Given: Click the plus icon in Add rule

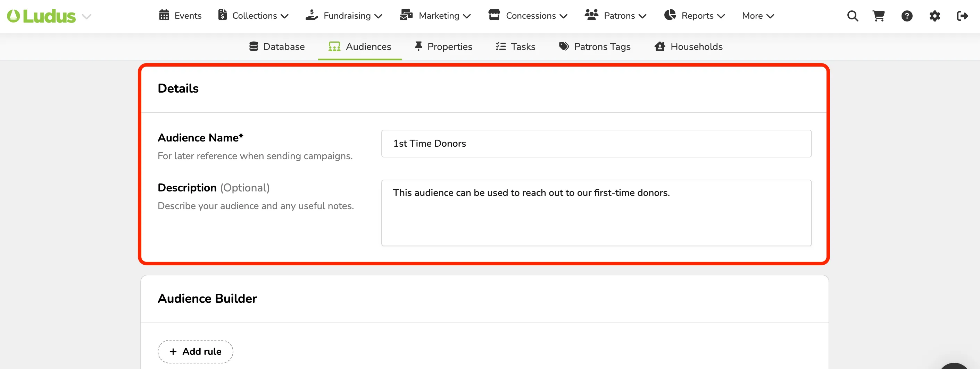Looking at the screenshot, I should (x=173, y=352).
